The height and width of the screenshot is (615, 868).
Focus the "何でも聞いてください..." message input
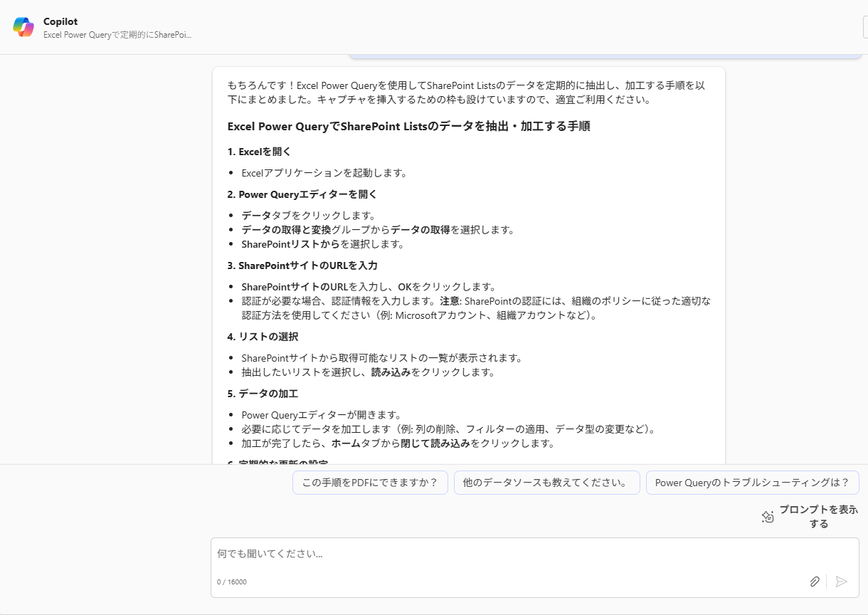[x=535, y=554]
